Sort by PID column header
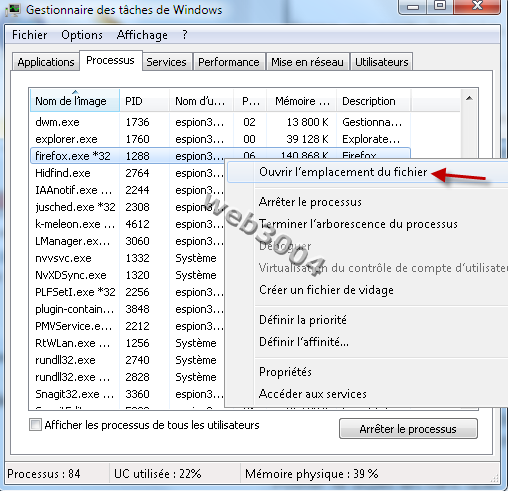Screen dimensions: 508x491 point(144,101)
